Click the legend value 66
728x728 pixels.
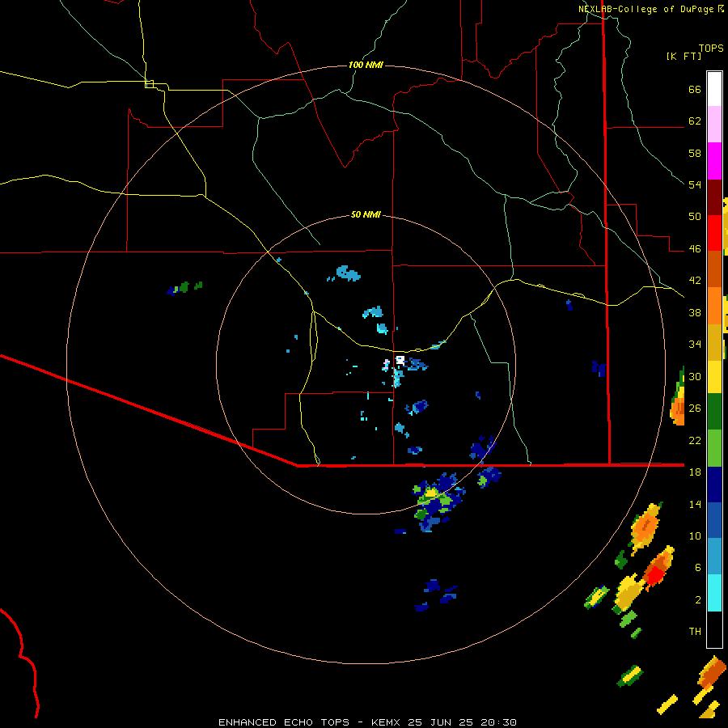tap(695, 89)
